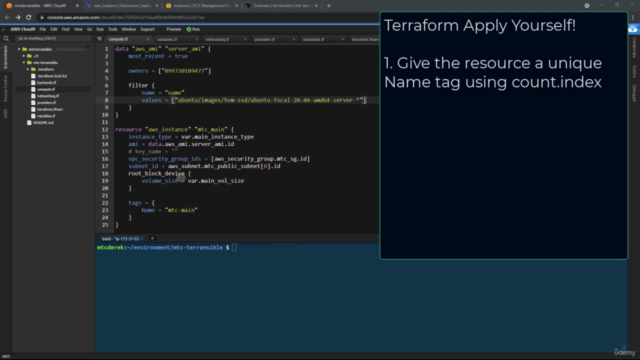Open the Support menu
The image size is (640, 360).
pyautogui.click(x=147, y=29)
